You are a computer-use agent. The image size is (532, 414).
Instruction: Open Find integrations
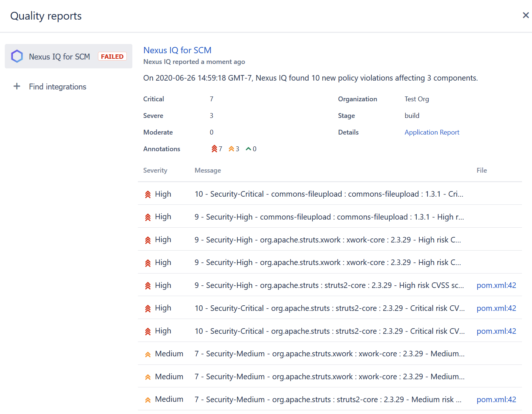click(58, 86)
